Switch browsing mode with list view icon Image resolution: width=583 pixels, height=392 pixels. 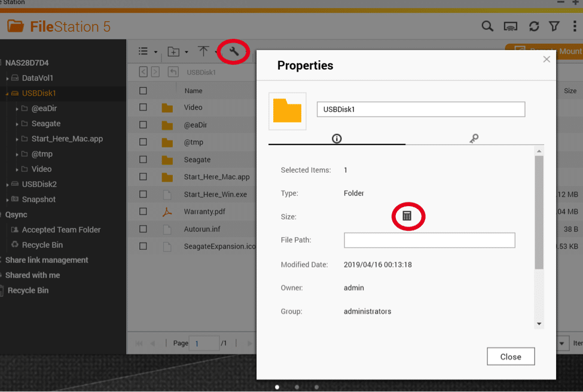pos(143,51)
